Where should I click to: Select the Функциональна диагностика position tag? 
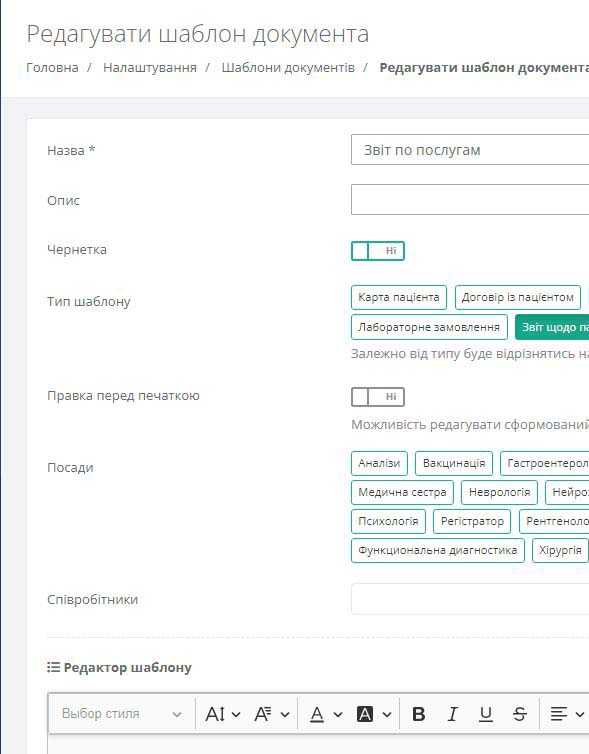point(438,550)
